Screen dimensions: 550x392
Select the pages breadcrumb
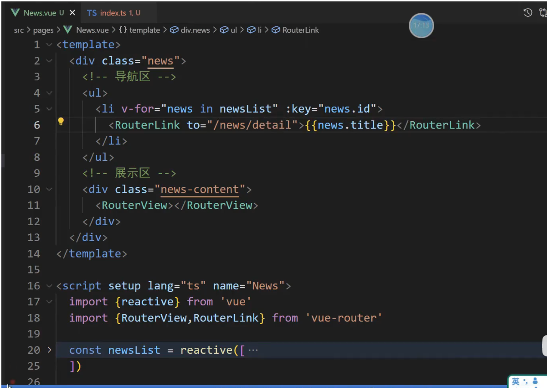(43, 30)
